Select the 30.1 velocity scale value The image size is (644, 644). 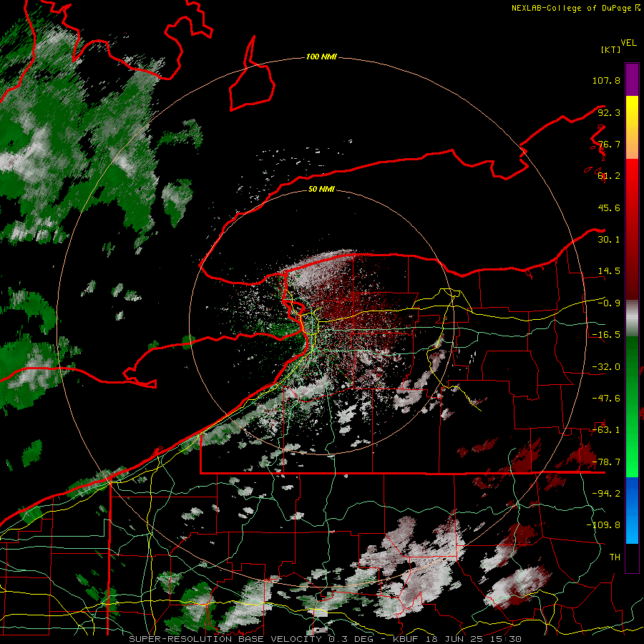[609, 240]
